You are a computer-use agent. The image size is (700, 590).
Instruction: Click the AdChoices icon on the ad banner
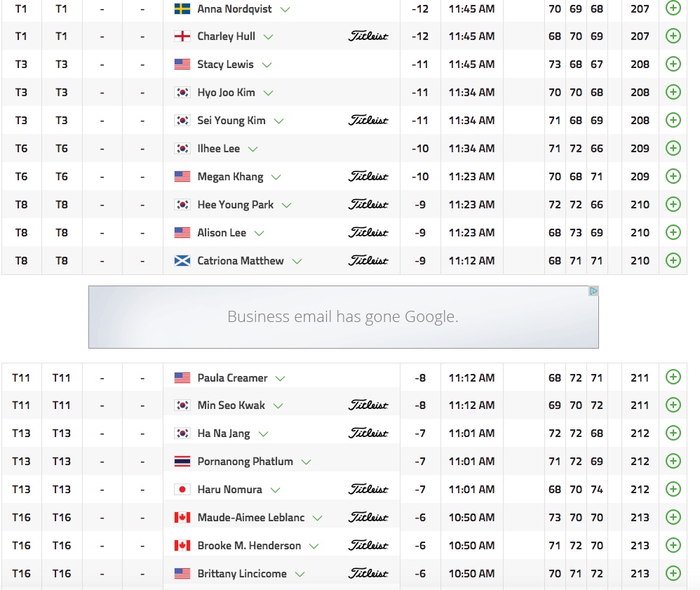point(593,291)
